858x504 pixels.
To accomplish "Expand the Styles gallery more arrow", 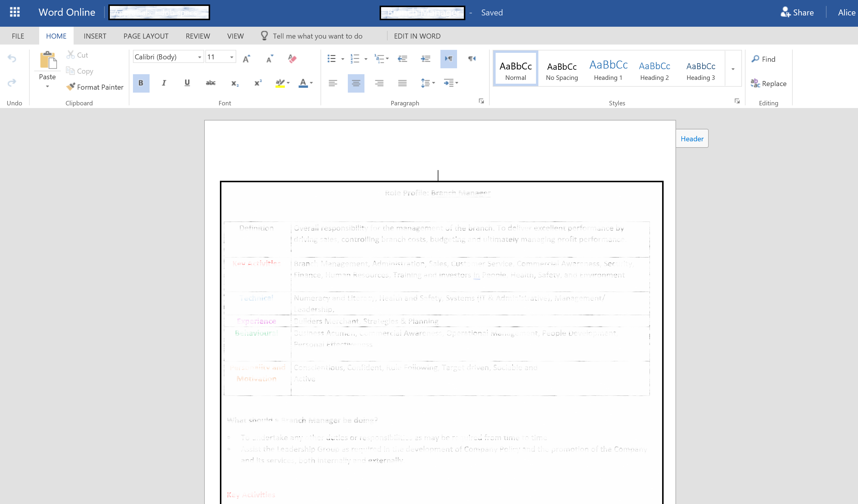I will pyautogui.click(x=733, y=69).
